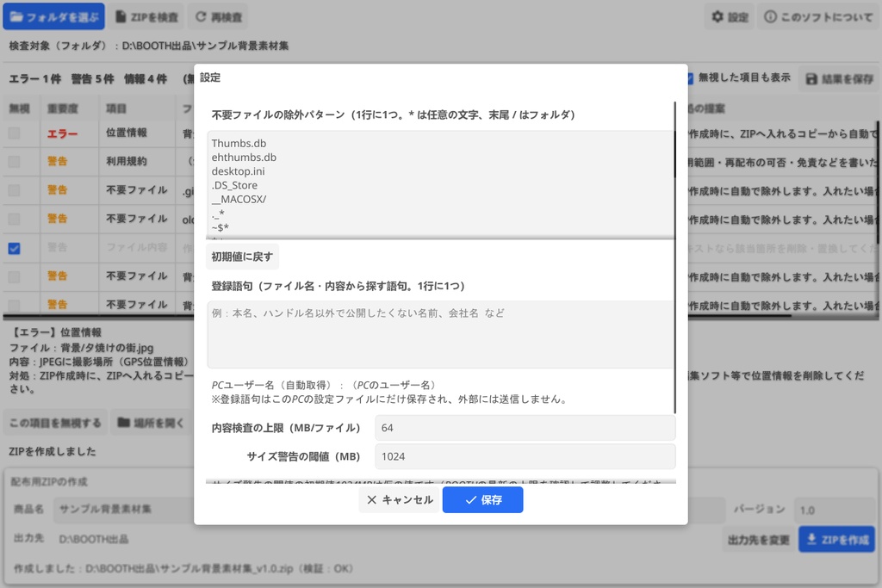Click 初期値に戻す button
The width and height of the screenshot is (882, 588).
click(242, 257)
